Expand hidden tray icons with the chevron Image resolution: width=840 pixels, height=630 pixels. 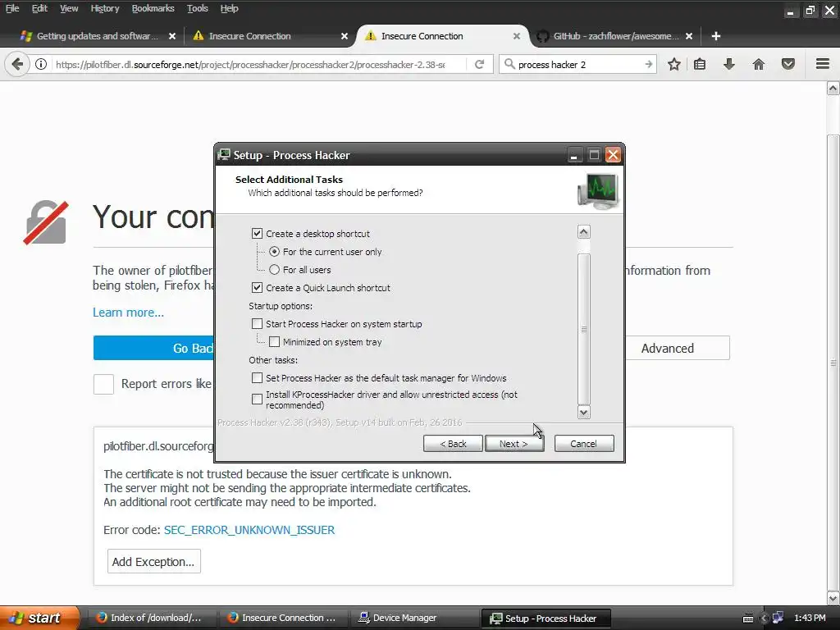pos(765,619)
